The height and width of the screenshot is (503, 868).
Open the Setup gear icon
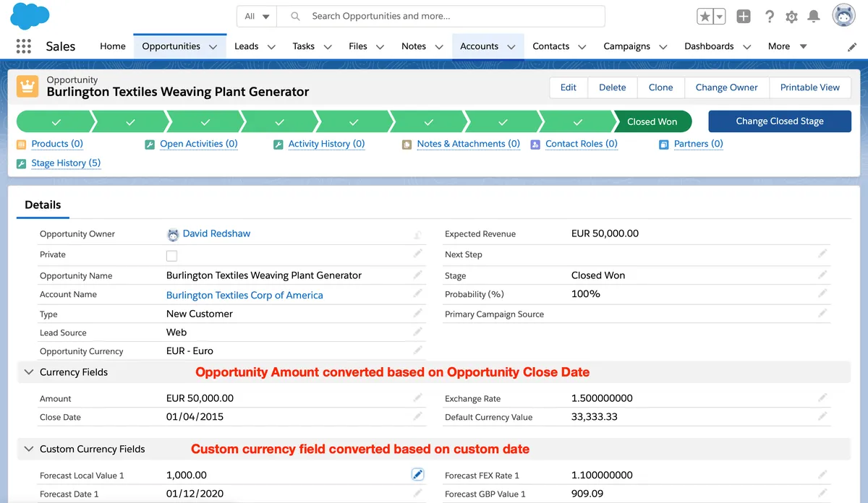[x=791, y=16]
